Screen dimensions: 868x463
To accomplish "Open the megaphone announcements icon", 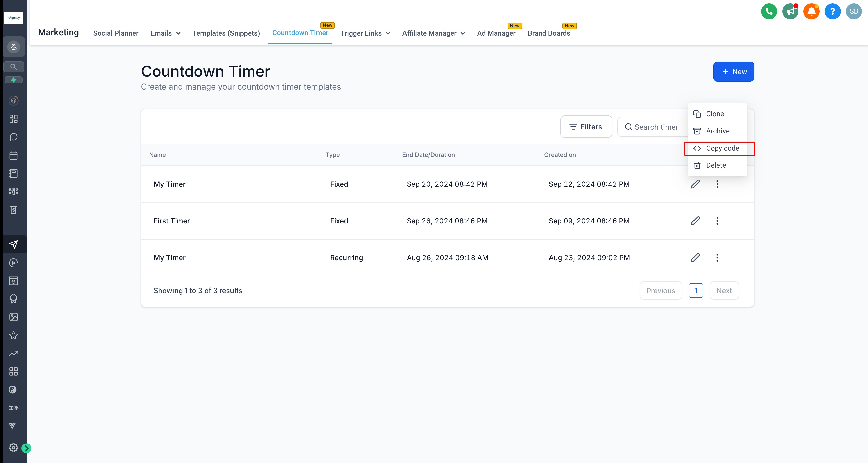I will click(790, 11).
